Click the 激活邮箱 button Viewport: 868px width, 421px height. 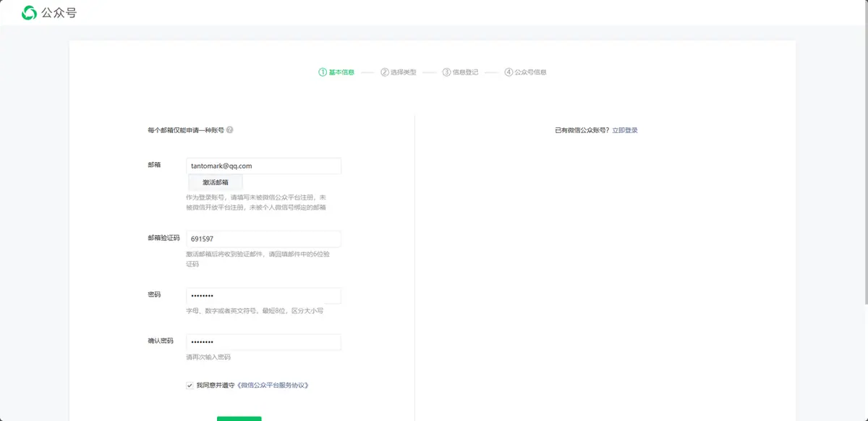[x=216, y=182]
